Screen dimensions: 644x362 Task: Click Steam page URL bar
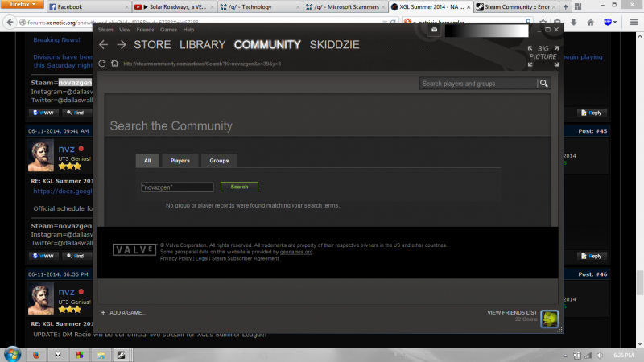pyautogui.click(x=202, y=64)
